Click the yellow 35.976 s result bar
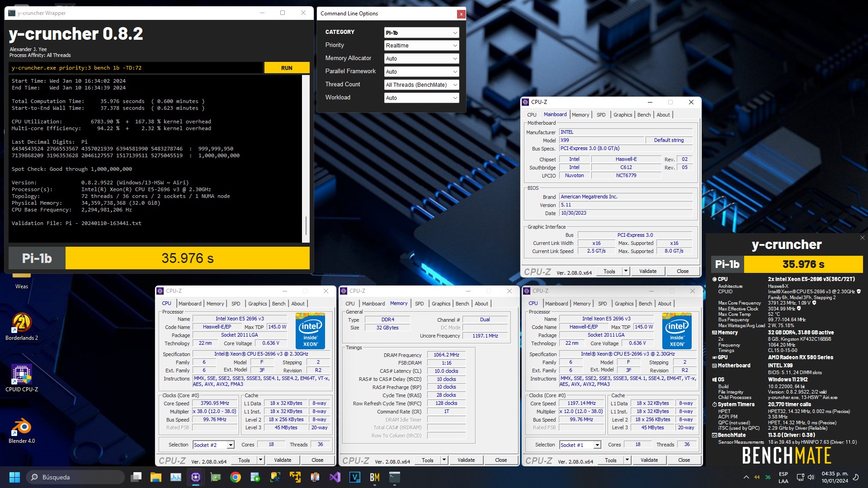The height and width of the screenshot is (488, 868). pyautogui.click(x=188, y=258)
